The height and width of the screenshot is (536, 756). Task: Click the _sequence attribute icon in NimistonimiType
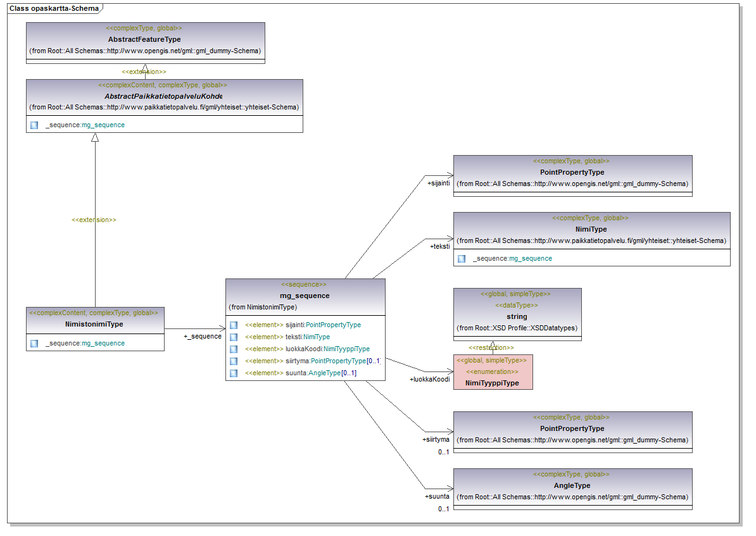point(34,343)
